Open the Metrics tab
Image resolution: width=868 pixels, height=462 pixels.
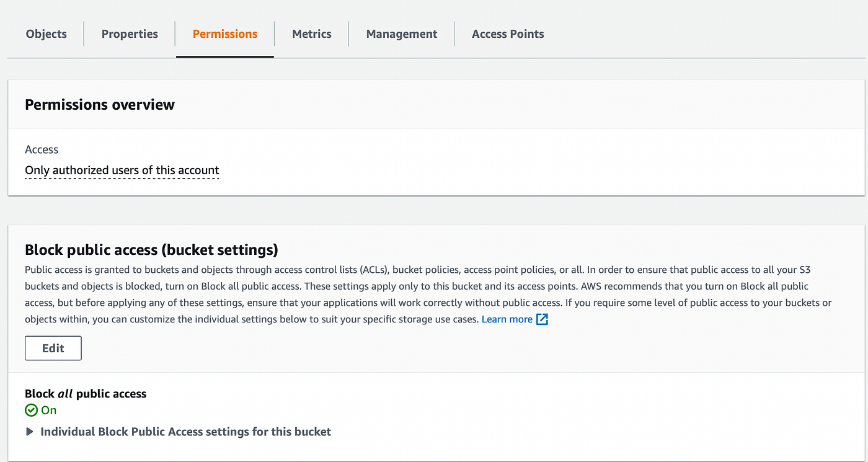point(312,34)
